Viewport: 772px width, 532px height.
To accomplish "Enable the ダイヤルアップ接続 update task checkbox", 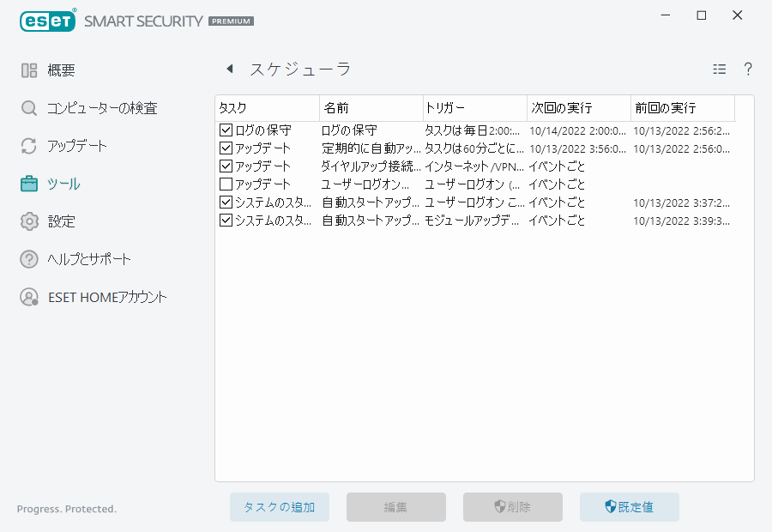I will point(226,165).
